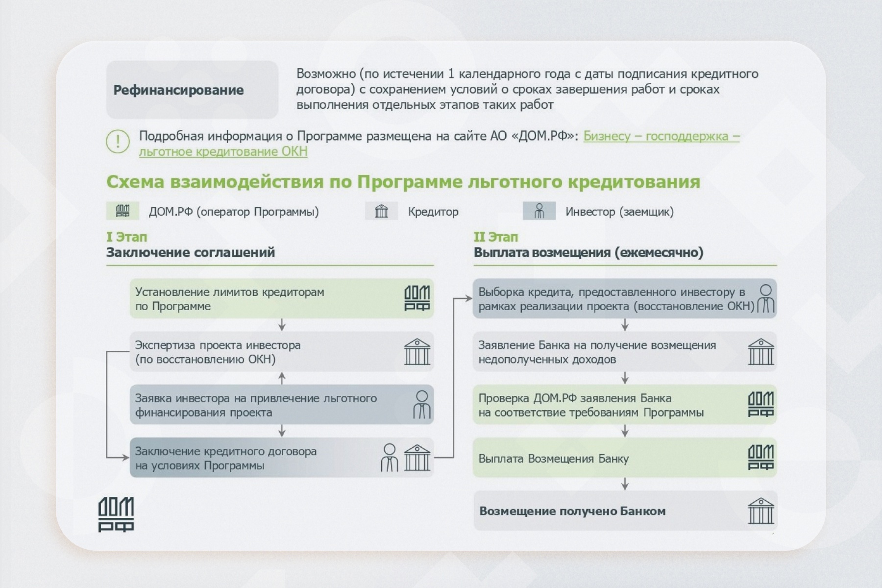Click the ДОМ.РФ icon in 'Проверка ДОМ.РФ заявления' step
882x588 pixels.
point(760,405)
